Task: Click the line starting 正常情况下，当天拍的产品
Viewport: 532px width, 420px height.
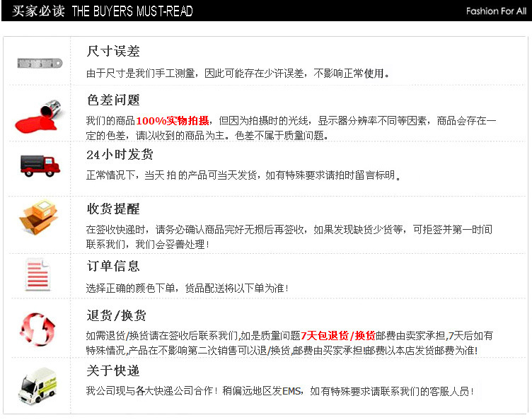Action: 243,175
